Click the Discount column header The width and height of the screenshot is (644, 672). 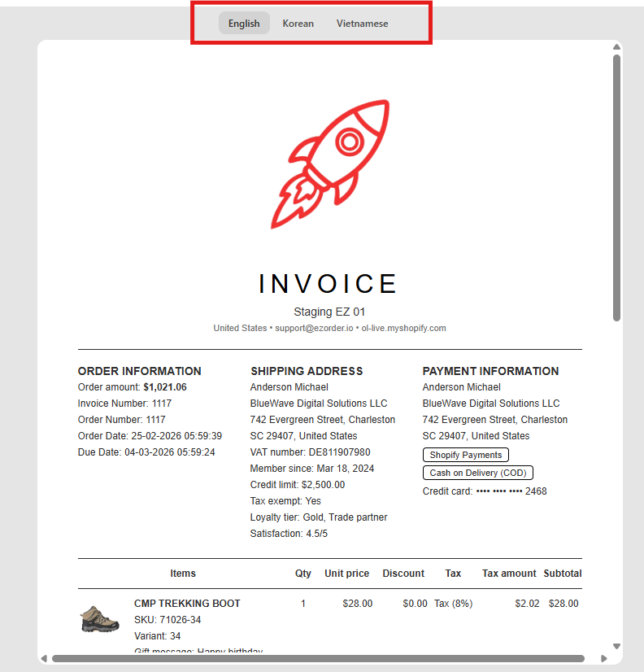pos(403,574)
